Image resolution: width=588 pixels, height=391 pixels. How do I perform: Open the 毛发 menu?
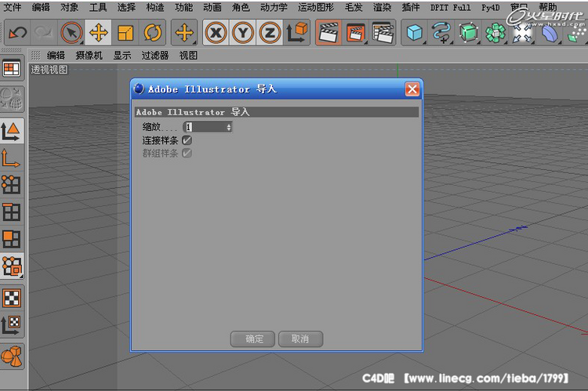tap(354, 7)
